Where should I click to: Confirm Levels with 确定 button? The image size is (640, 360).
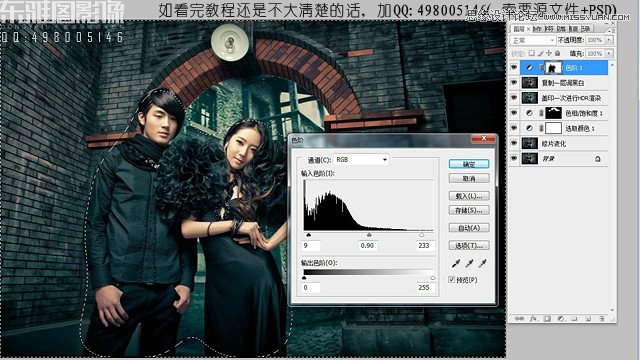[x=469, y=164]
